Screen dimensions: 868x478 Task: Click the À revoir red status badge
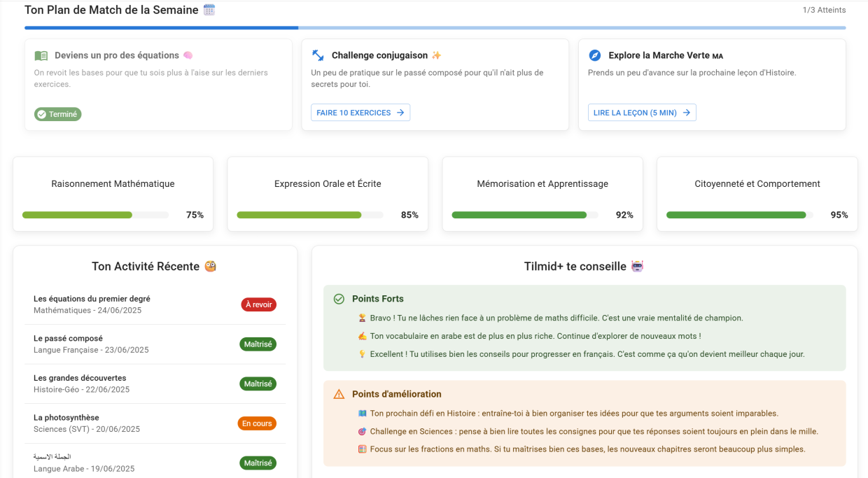click(x=258, y=304)
